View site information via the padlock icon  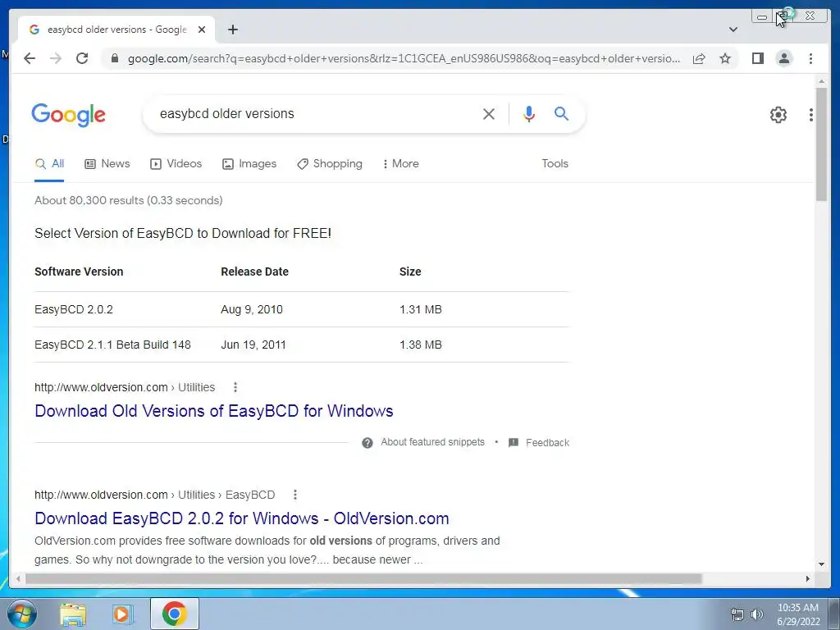pyautogui.click(x=114, y=58)
